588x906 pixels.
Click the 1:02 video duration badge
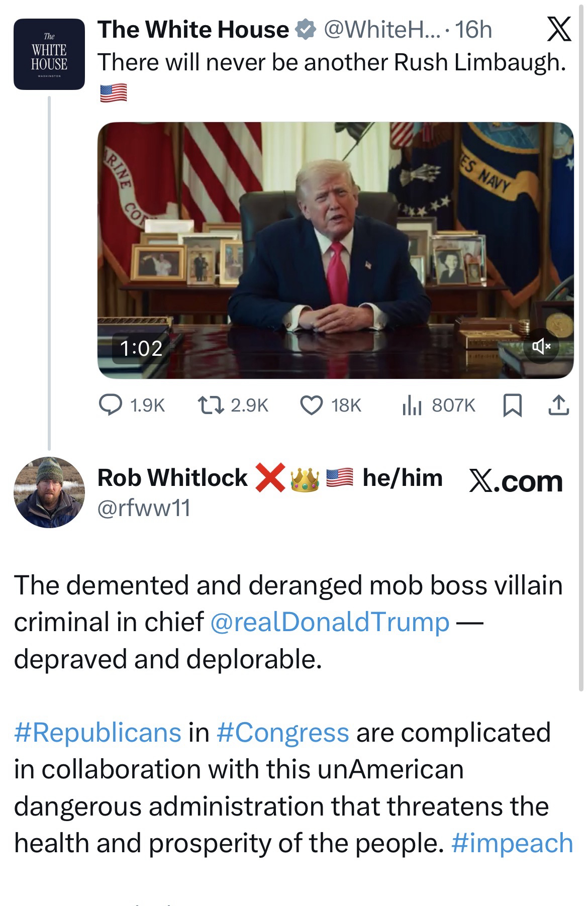pos(141,348)
